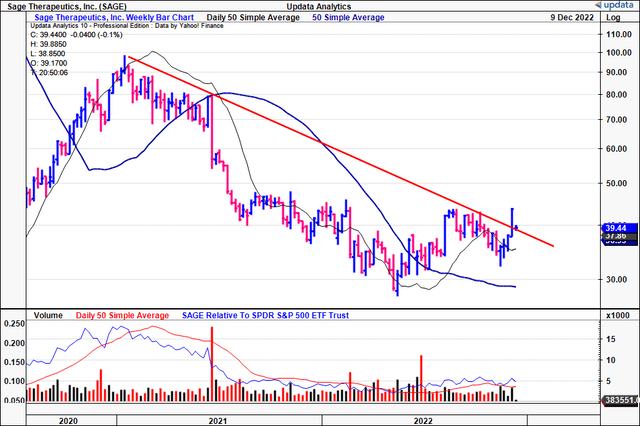The height and width of the screenshot is (426, 640).
Task: Click the 'Sage Therapeutics, Inc. Weekly Bar Chart' legend label
Action: pos(114,18)
